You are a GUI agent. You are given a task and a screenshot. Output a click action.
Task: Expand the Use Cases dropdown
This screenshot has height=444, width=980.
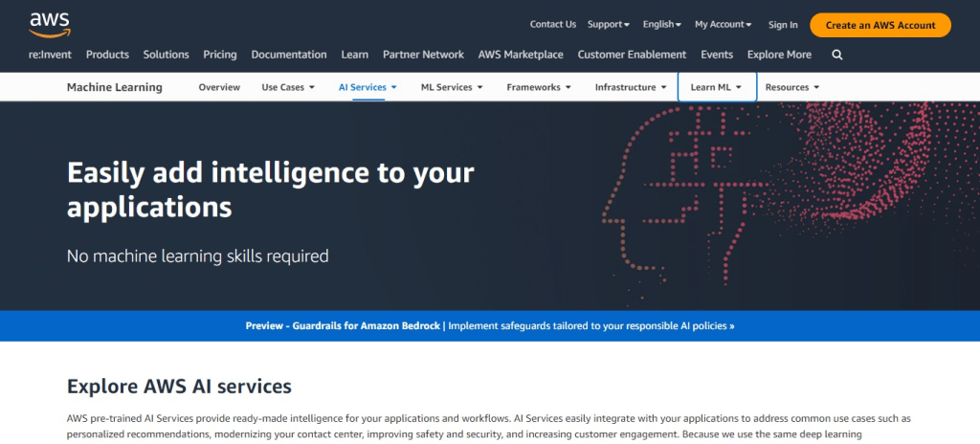288,87
